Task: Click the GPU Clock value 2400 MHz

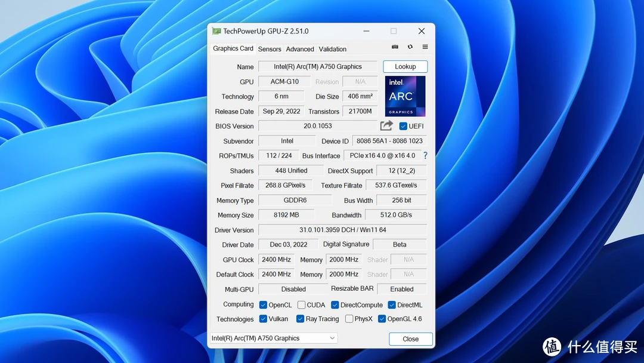Action: coord(276,260)
